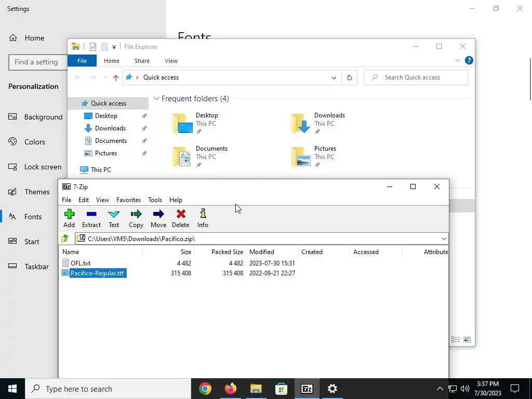Open the Settings gear in the taskbar
Screen dimensions: 532x399
[332, 389]
